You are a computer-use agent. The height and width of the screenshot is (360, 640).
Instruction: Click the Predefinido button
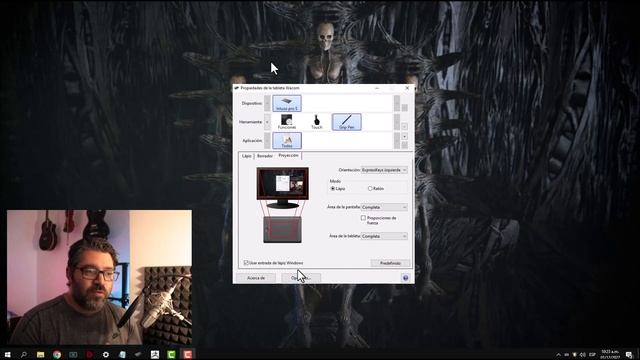coord(390,263)
